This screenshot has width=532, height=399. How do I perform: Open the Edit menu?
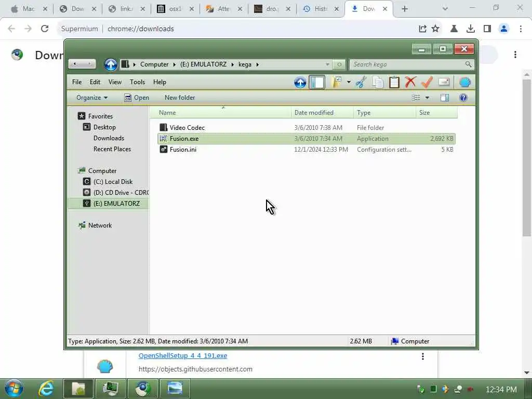click(x=95, y=82)
